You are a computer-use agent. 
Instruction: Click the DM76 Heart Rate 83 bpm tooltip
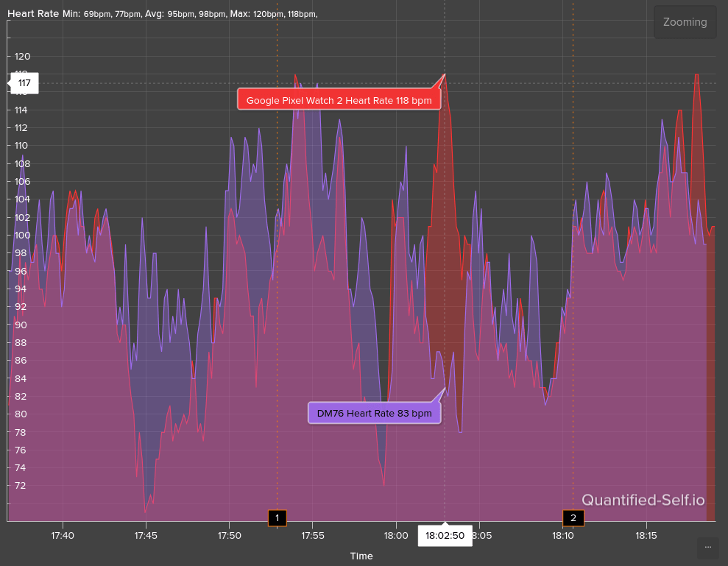tap(374, 414)
